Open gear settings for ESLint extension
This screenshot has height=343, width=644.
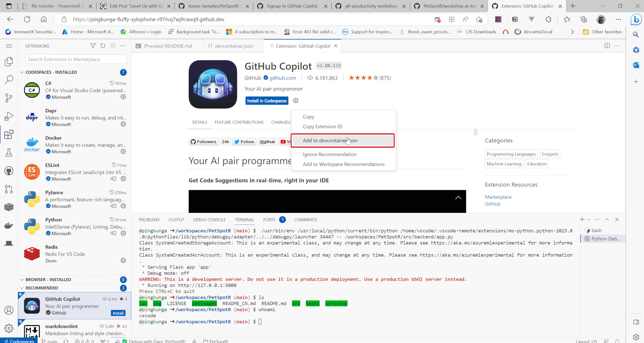[x=123, y=179]
